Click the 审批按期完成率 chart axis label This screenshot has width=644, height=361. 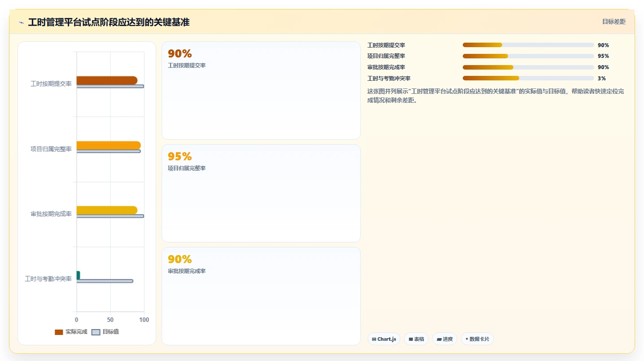(51, 214)
